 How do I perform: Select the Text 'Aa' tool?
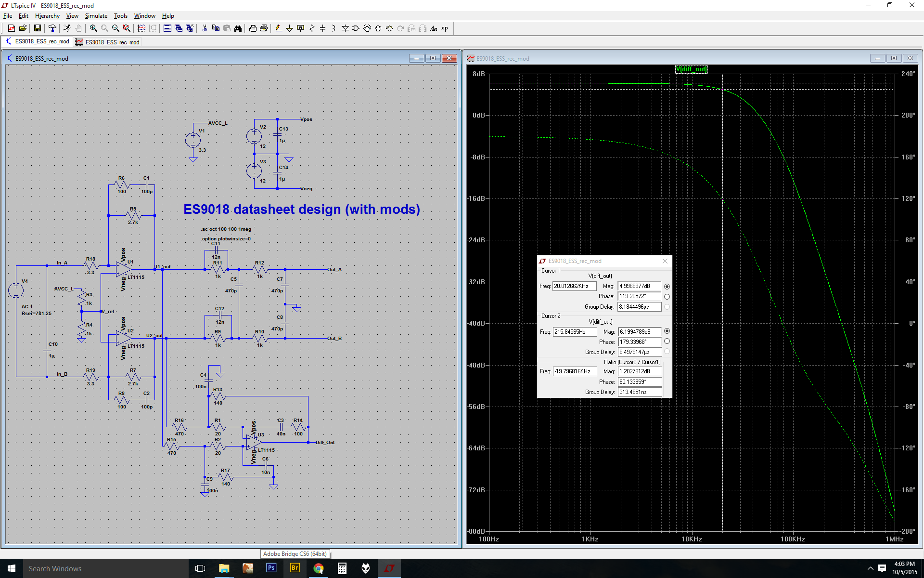pos(434,28)
